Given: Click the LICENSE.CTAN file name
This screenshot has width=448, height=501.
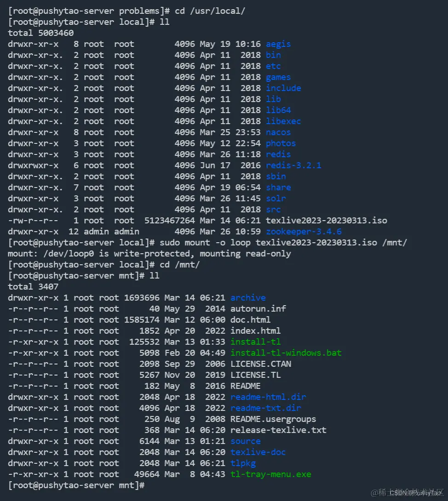Looking at the screenshot, I should point(261,364).
